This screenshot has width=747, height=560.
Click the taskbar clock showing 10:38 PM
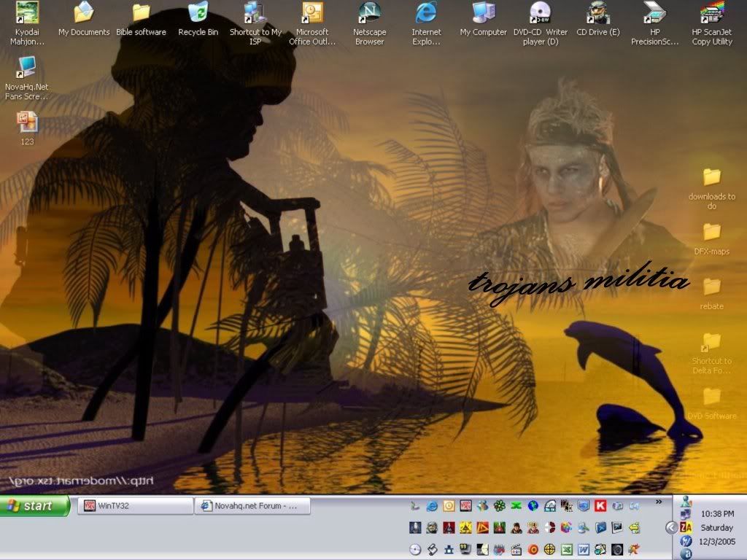coord(716,514)
